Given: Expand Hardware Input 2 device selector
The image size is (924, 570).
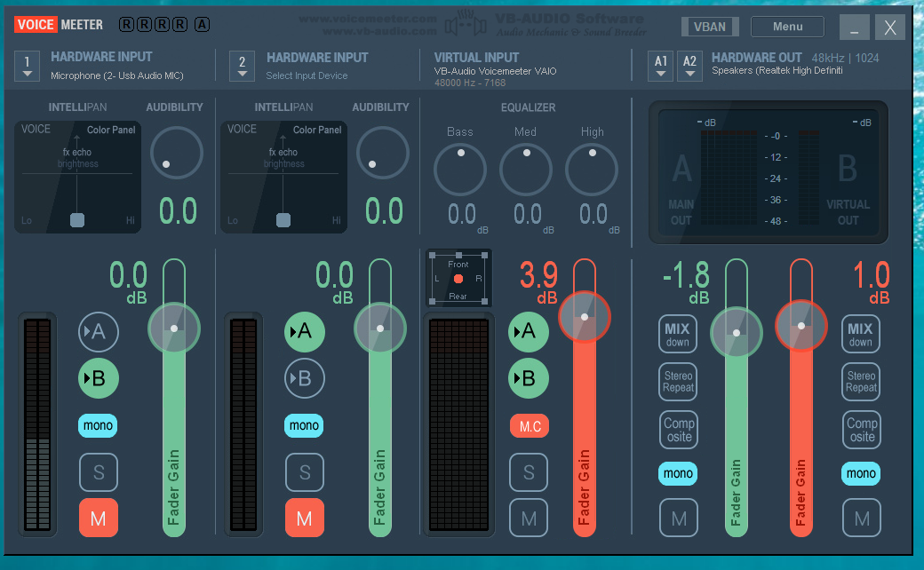Looking at the screenshot, I should [x=243, y=66].
